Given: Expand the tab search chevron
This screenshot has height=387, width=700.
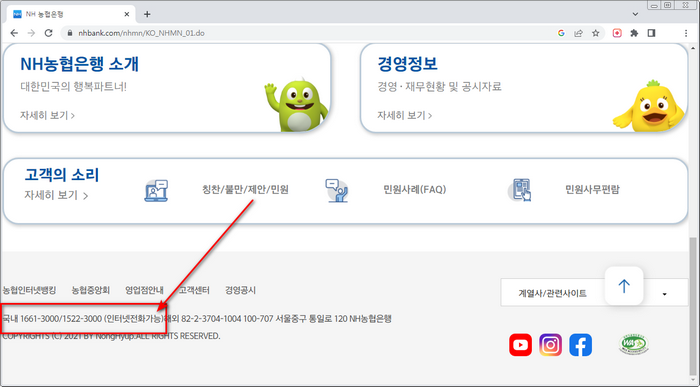Looking at the screenshot, I should (x=635, y=14).
